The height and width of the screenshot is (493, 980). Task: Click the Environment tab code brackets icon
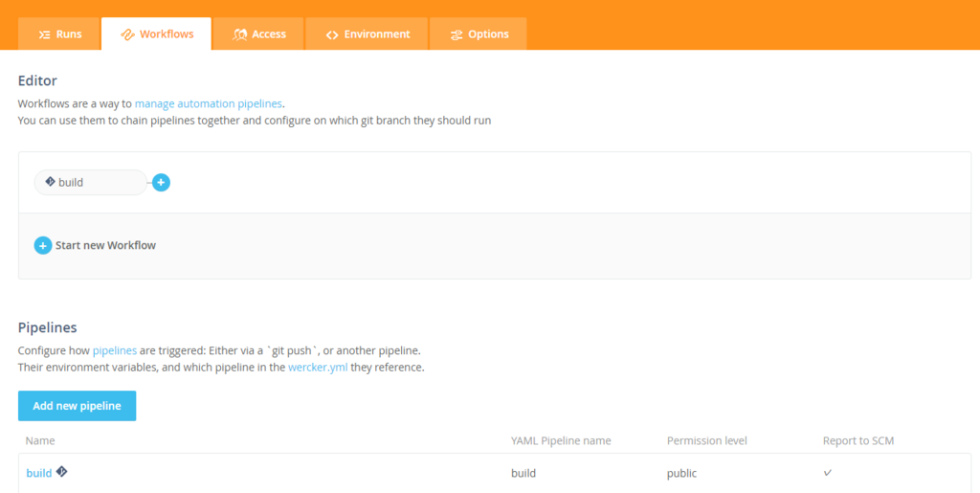332,35
